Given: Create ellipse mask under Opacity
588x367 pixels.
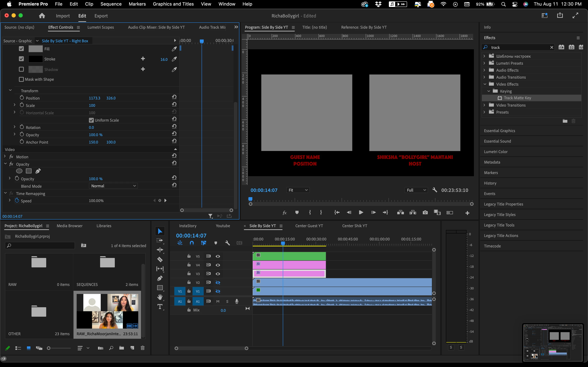Looking at the screenshot, I should point(19,171).
